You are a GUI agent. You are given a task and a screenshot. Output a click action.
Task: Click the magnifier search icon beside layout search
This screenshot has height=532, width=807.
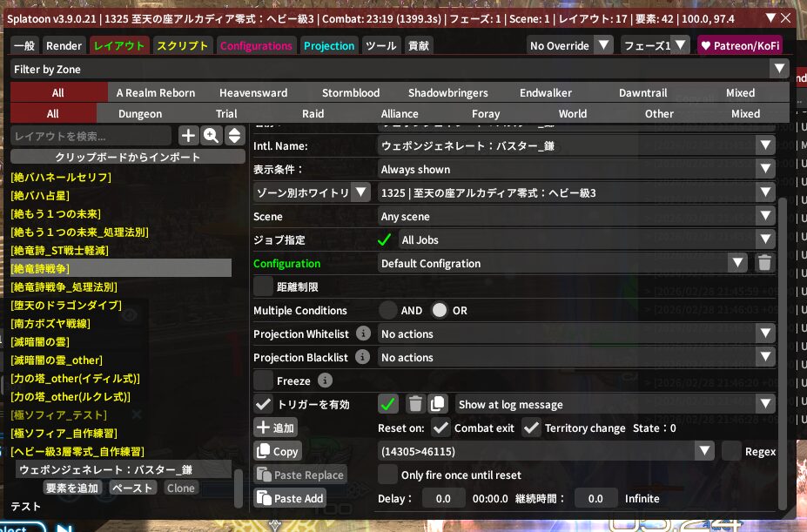211,135
